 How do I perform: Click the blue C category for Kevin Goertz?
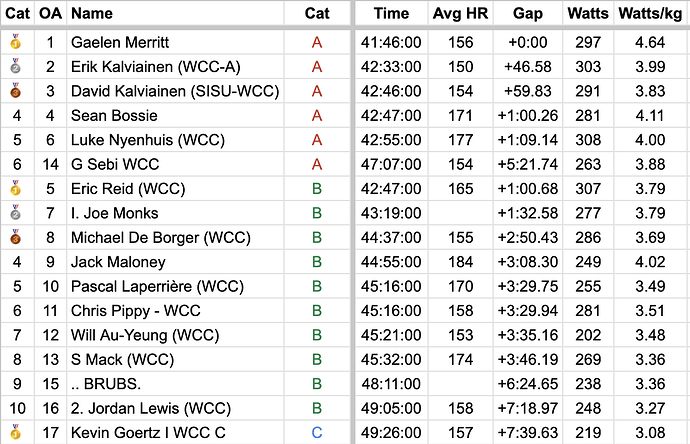point(316,432)
